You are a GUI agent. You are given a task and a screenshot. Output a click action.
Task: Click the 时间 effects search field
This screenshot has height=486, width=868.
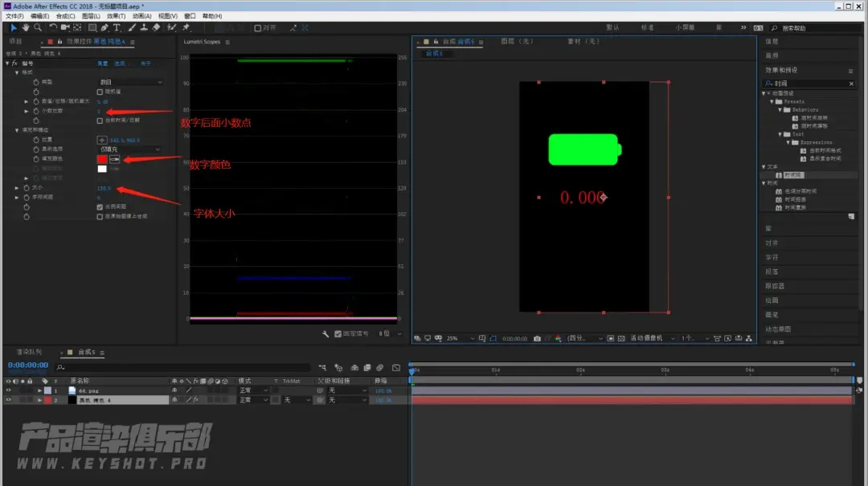click(809, 84)
